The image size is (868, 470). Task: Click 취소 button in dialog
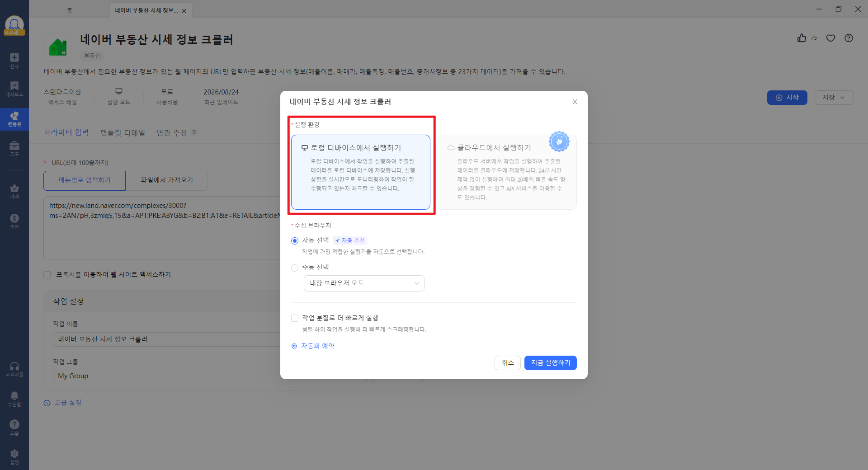(x=508, y=363)
